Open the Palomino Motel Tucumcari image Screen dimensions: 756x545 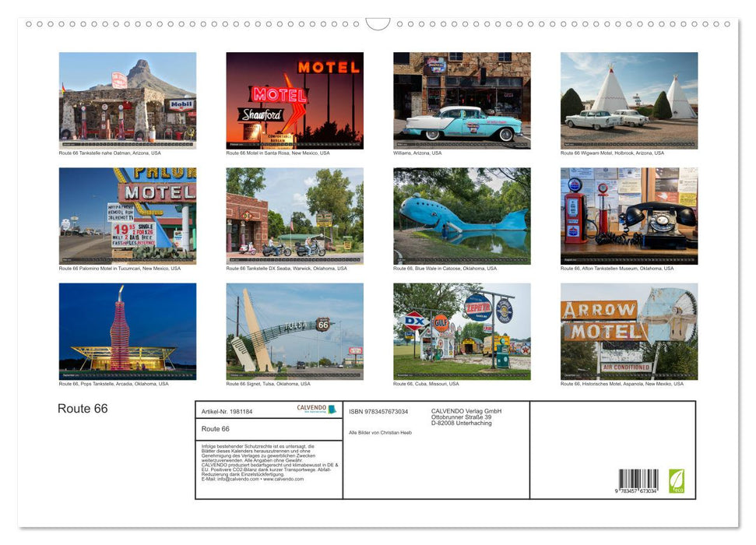[127, 215]
